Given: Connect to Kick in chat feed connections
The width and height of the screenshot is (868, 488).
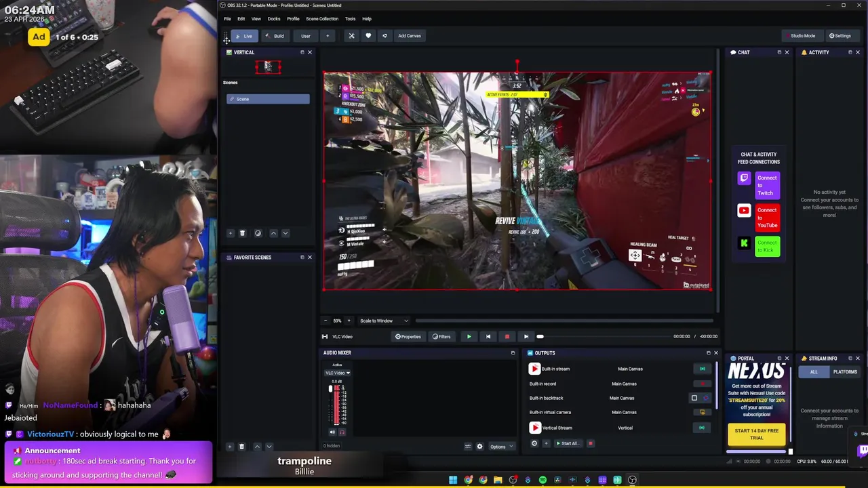Looking at the screenshot, I should [x=767, y=246].
